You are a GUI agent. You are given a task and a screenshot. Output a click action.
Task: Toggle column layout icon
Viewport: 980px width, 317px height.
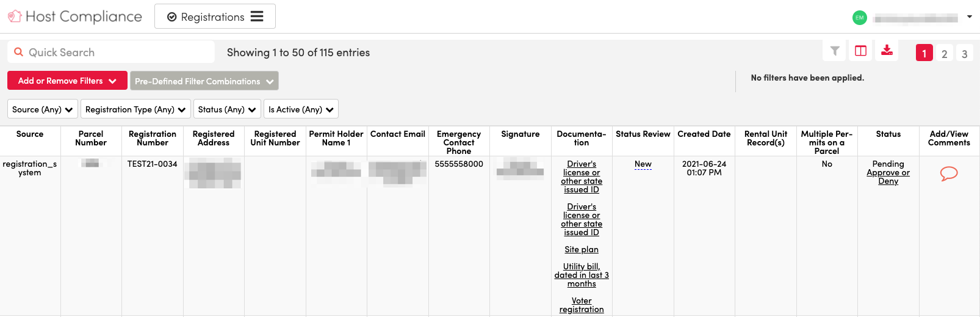coord(860,51)
